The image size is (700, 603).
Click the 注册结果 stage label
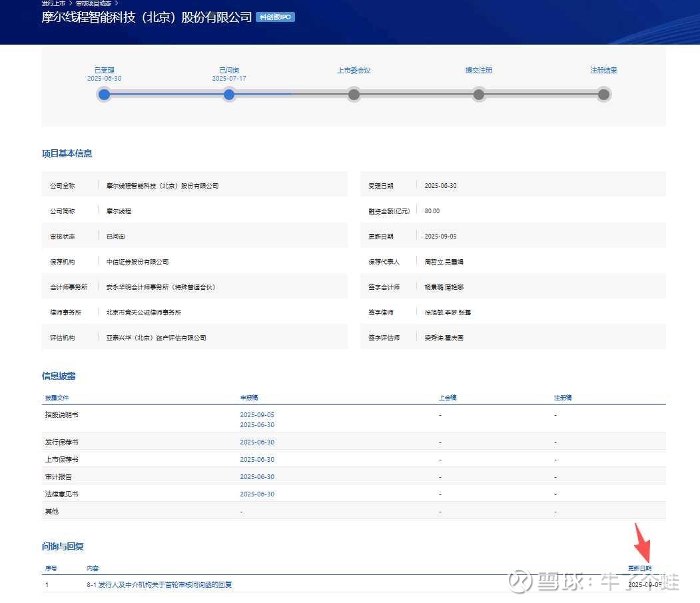click(x=603, y=70)
